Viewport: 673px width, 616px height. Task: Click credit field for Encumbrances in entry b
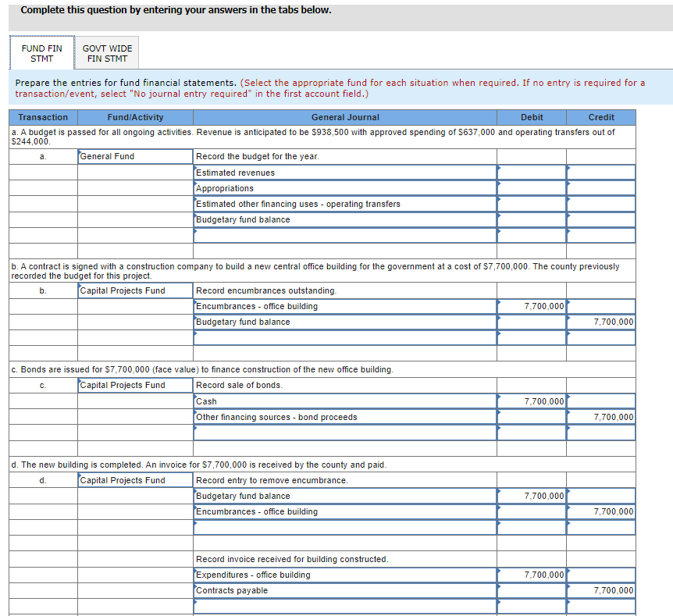click(x=601, y=307)
